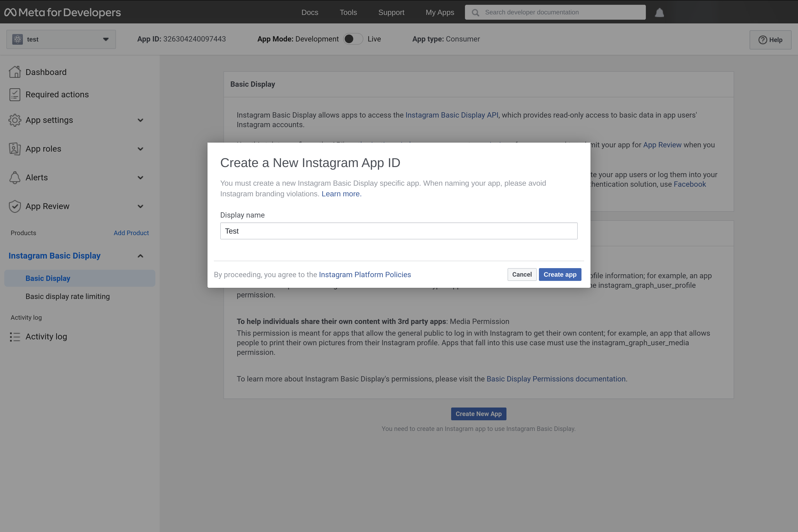Click the Create app button

(x=559, y=274)
